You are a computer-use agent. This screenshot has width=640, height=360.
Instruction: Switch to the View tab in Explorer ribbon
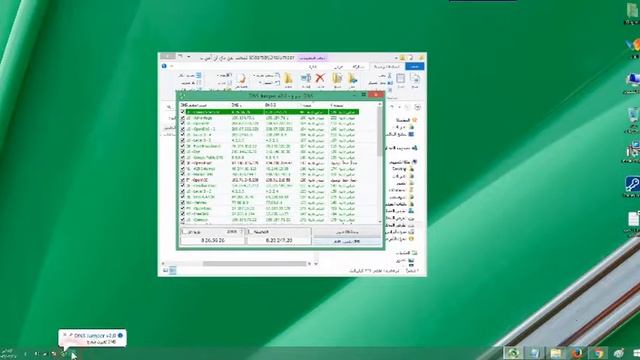point(338,66)
